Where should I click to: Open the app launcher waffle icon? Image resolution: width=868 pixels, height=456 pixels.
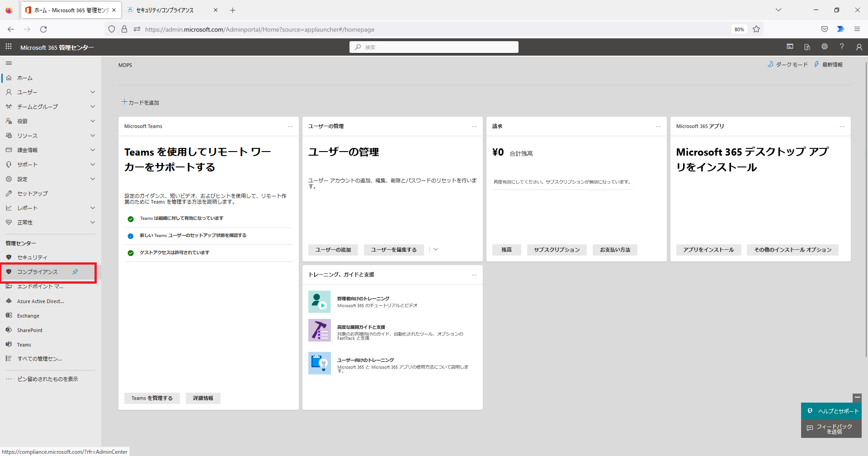9,47
